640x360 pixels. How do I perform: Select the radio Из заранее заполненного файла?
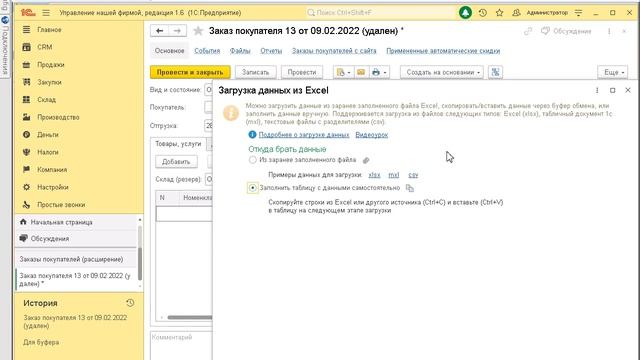253,160
